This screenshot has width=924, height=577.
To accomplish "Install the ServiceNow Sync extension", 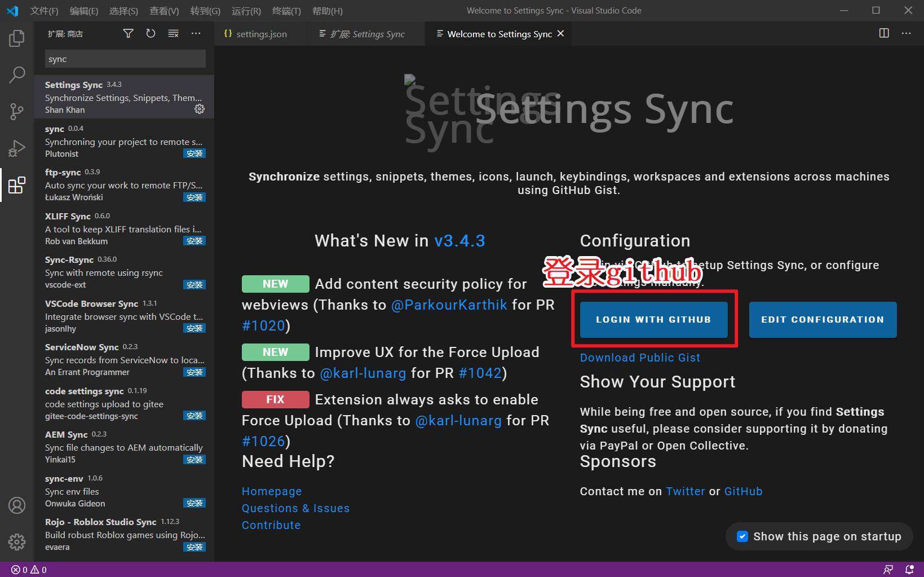I will 194,372.
